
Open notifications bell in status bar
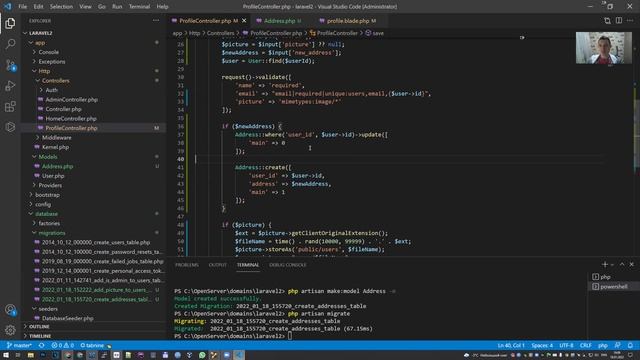click(x=630, y=345)
